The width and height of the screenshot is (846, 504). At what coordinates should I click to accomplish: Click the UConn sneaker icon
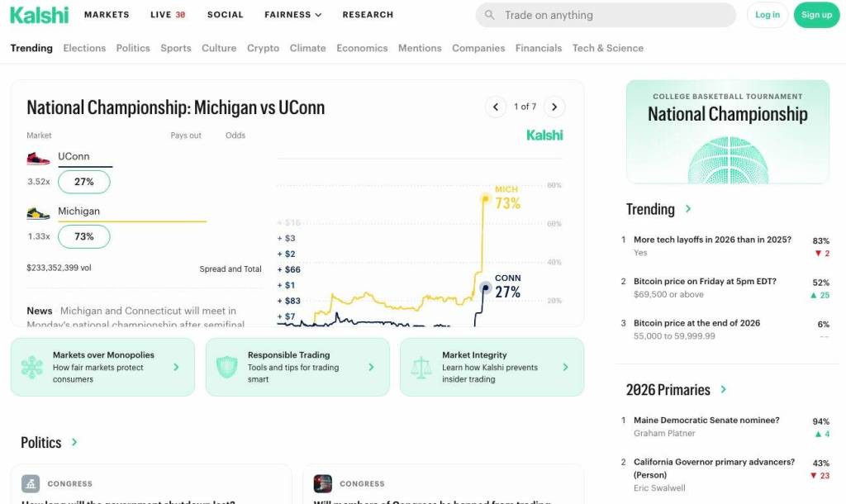pos(38,157)
